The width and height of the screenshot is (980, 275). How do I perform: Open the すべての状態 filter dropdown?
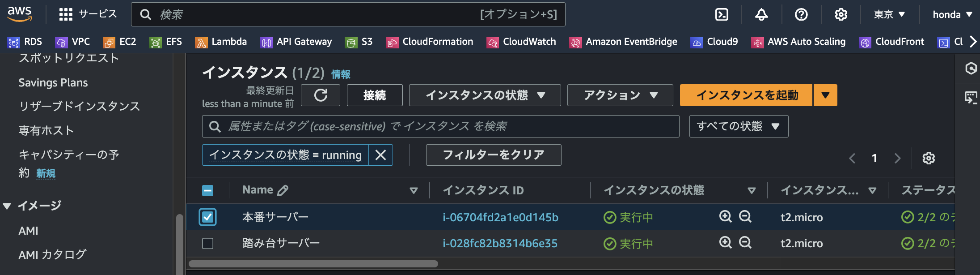[x=739, y=126]
